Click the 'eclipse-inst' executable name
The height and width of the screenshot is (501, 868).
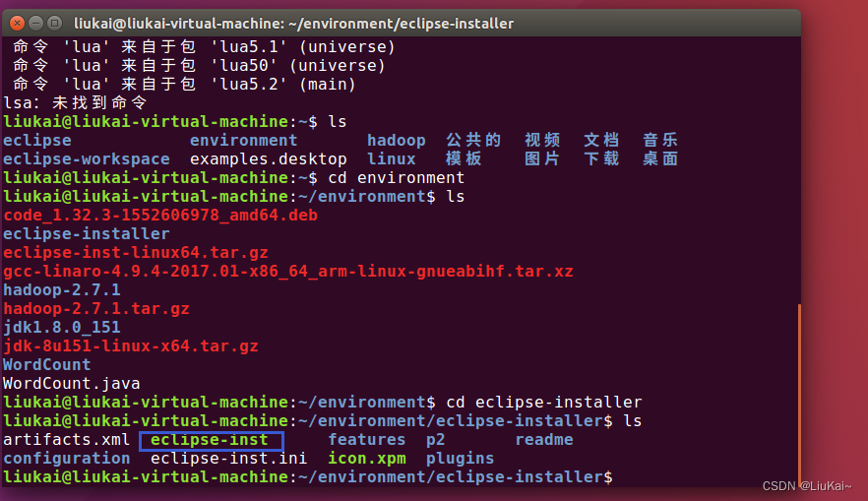click(210, 440)
